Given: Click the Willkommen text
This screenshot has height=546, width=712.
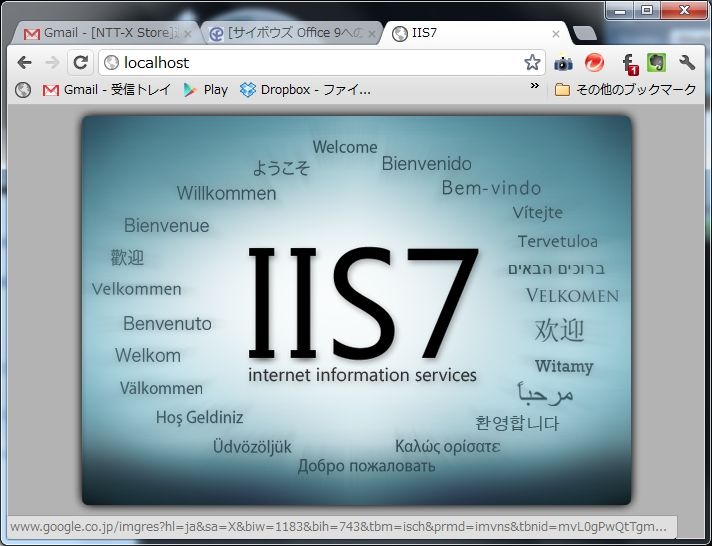Looking at the screenshot, I should pyautogui.click(x=227, y=194).
